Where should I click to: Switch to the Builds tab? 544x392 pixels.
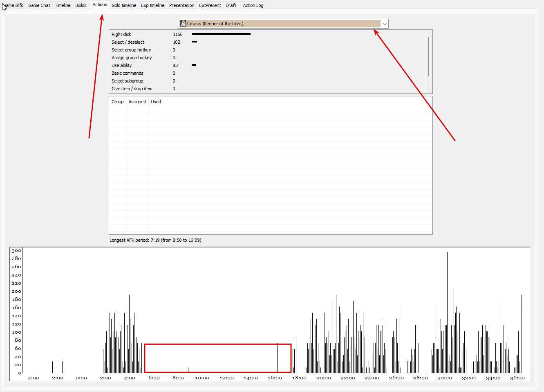pos(81,5)
